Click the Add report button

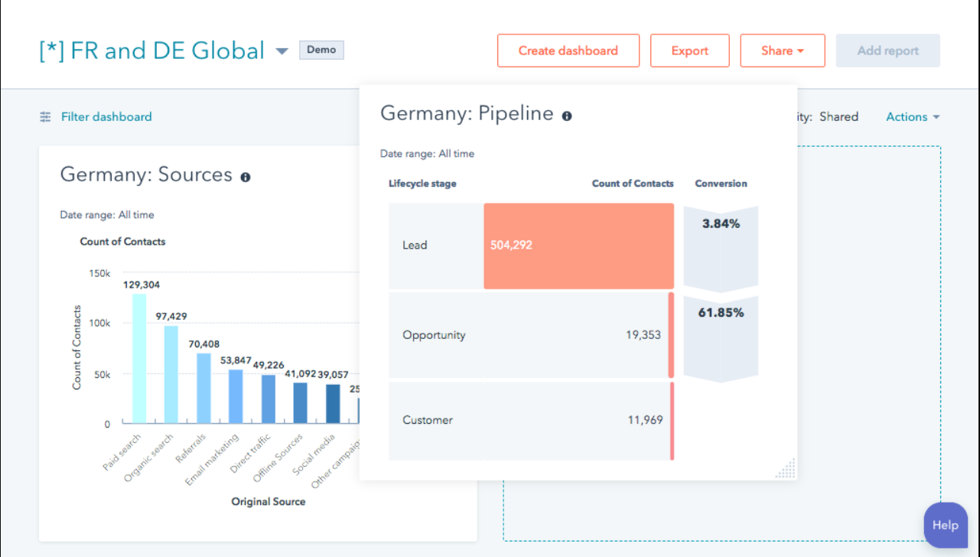click(x=887, y=50)
